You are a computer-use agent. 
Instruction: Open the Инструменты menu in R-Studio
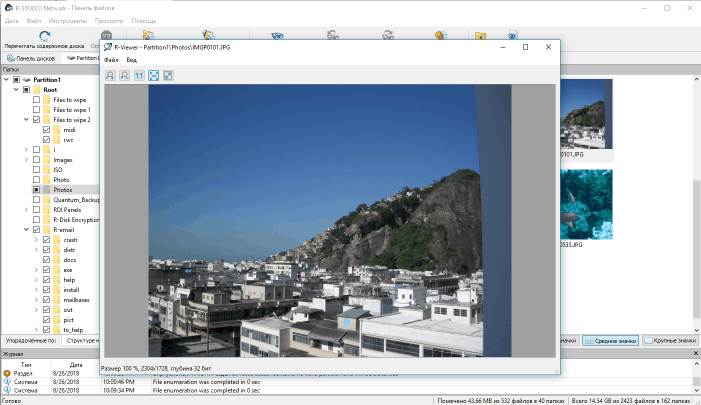[x=68, y=21]
